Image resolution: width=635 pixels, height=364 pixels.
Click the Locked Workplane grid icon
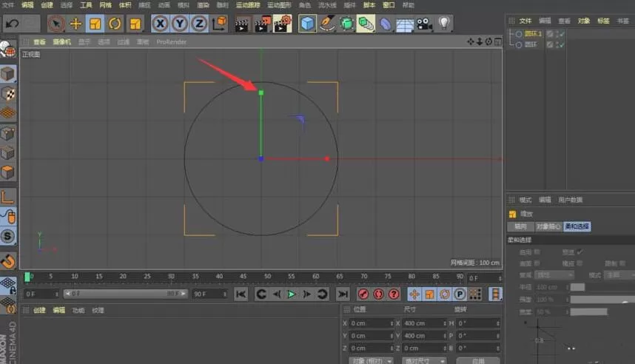(8, 286)
